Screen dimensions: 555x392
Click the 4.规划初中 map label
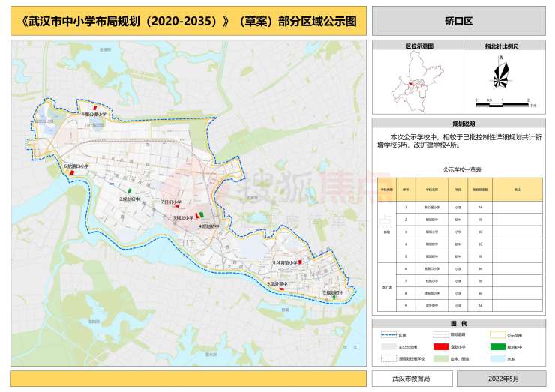(208, 226)
